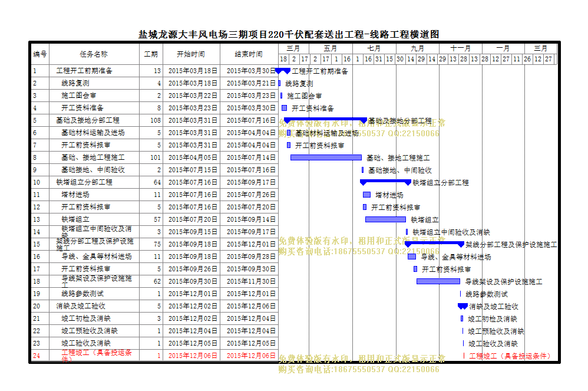Click 基础及接地分部工程 in the task name column
The height and width of the screenshot is (391, 588).
[88, 120]
